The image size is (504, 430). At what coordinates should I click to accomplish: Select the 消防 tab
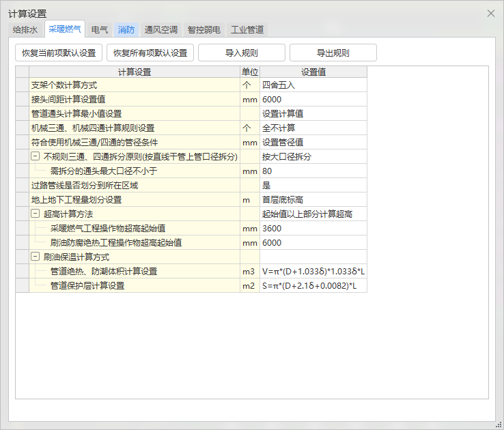126,30
